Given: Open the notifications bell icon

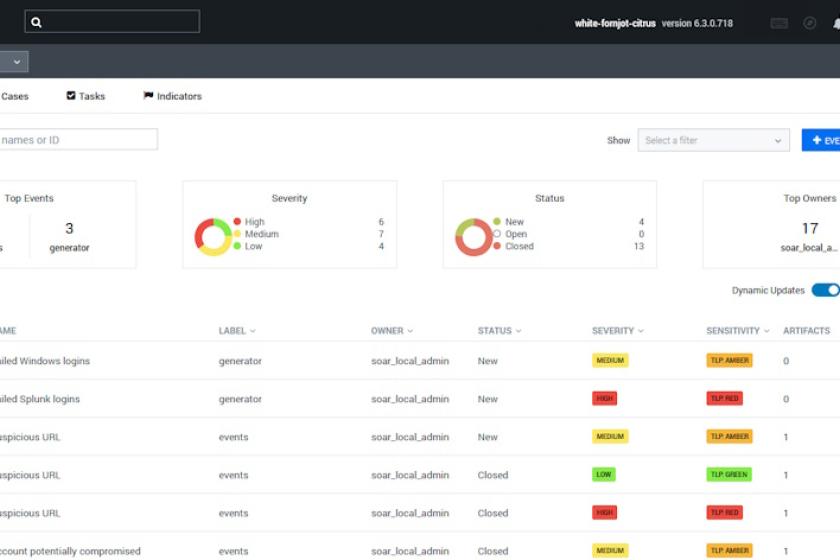Looking at the screenshot, I should tap(836, 24).
